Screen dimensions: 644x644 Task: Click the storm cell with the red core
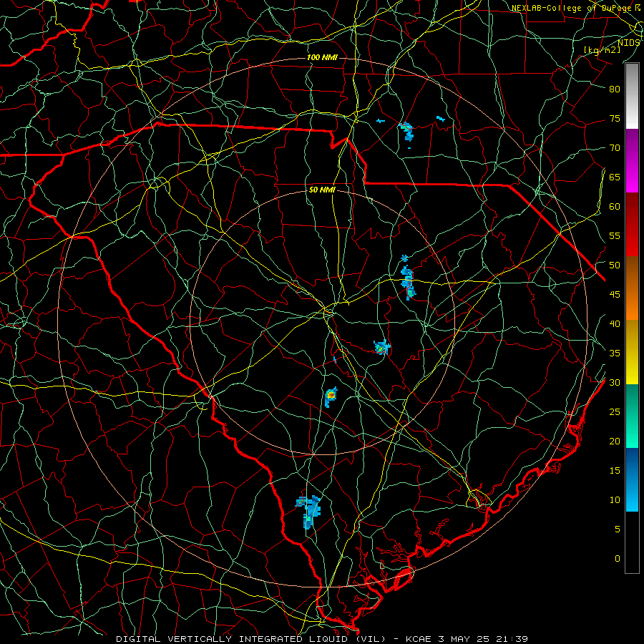click(331, 396)
